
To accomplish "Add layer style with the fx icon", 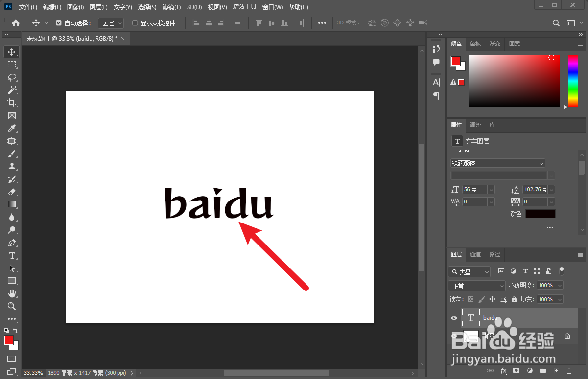I will [x=503, y=371].
